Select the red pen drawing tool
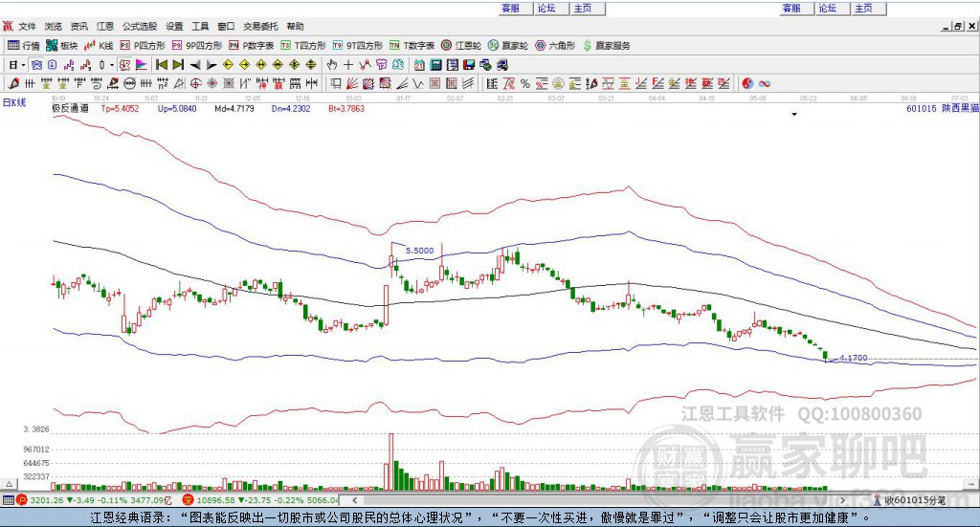This screenshot has height=527, width=980. tap(13, 83)
